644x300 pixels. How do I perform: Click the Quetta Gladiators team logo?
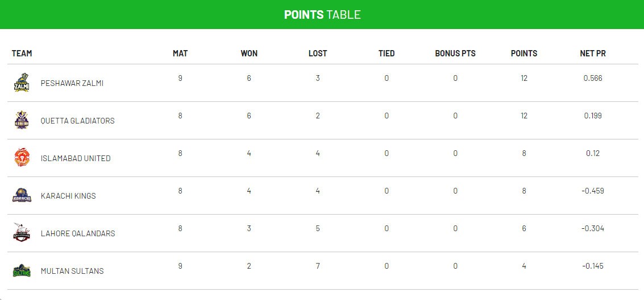pyautogui.click(x=22, y=121)
